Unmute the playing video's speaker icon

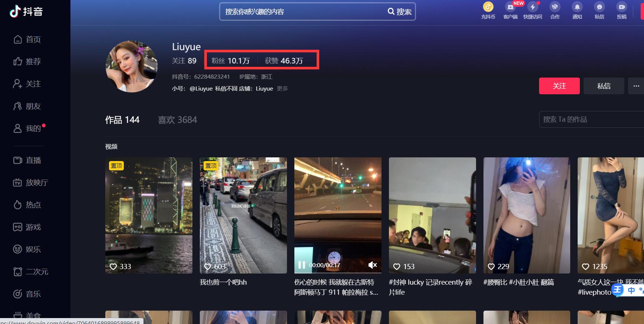(x=372, y=265)
